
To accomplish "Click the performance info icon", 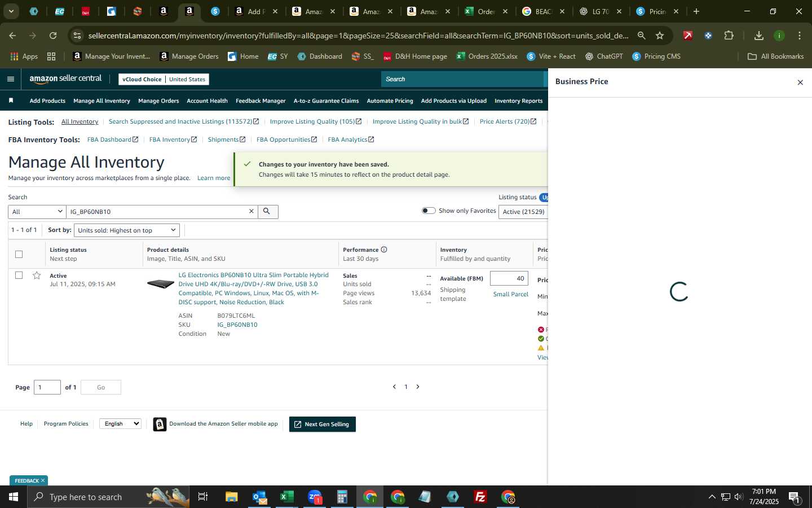I will point(384,249).
